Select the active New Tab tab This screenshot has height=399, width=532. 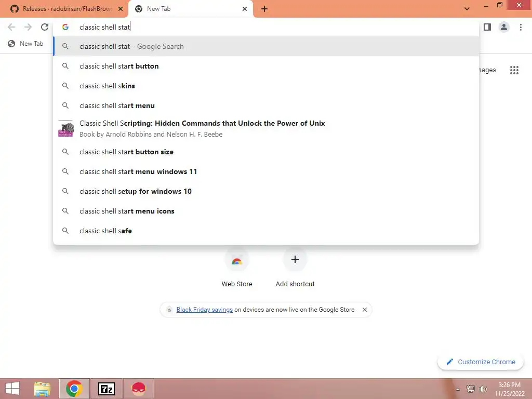tap(190, 9)
